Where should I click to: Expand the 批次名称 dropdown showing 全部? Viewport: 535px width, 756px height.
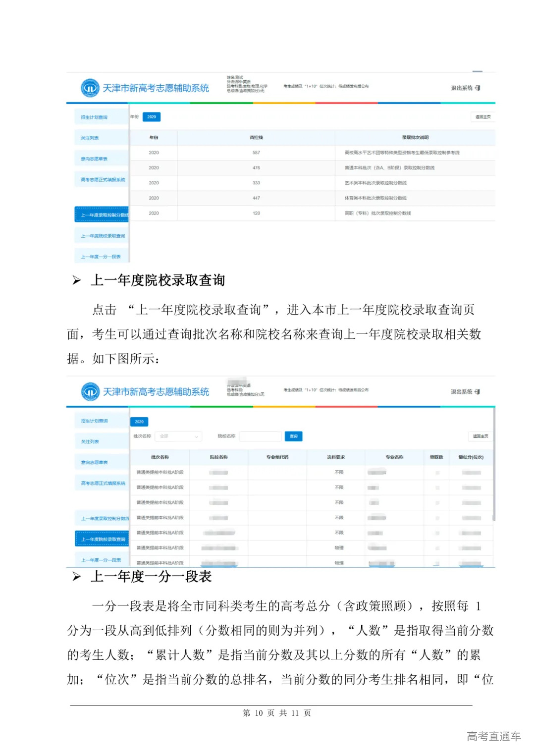click(x=178, y=436)
